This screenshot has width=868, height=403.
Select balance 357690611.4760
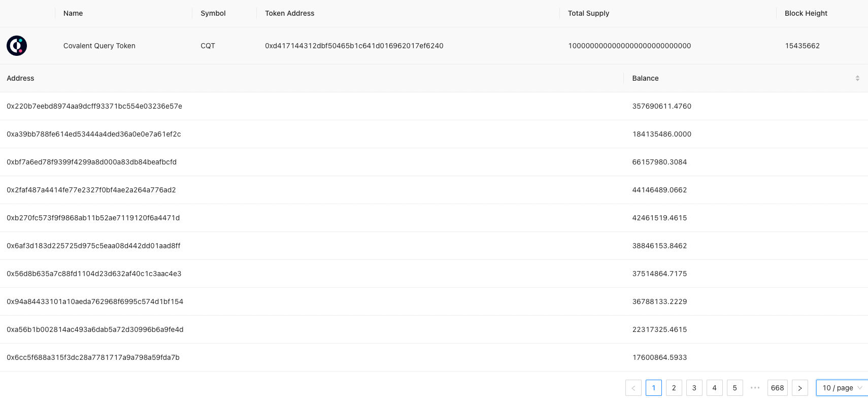point(662,106)
